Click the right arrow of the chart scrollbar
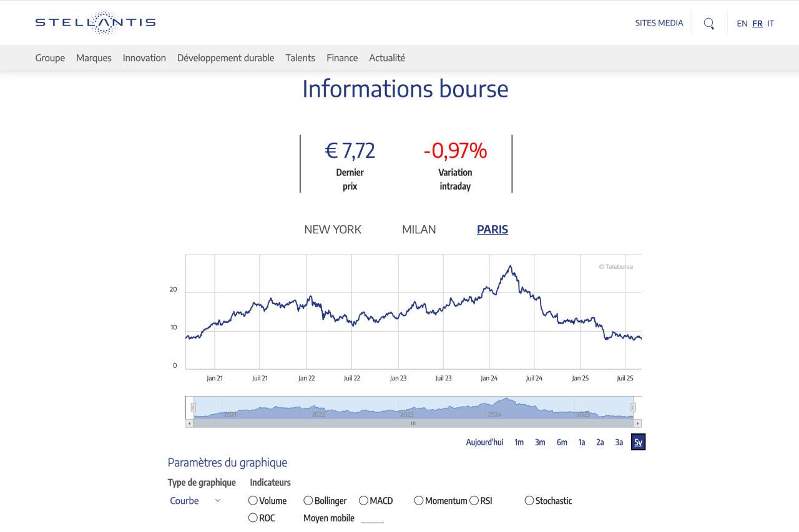This screenshot has width=799, height=532. pos(637,423)
